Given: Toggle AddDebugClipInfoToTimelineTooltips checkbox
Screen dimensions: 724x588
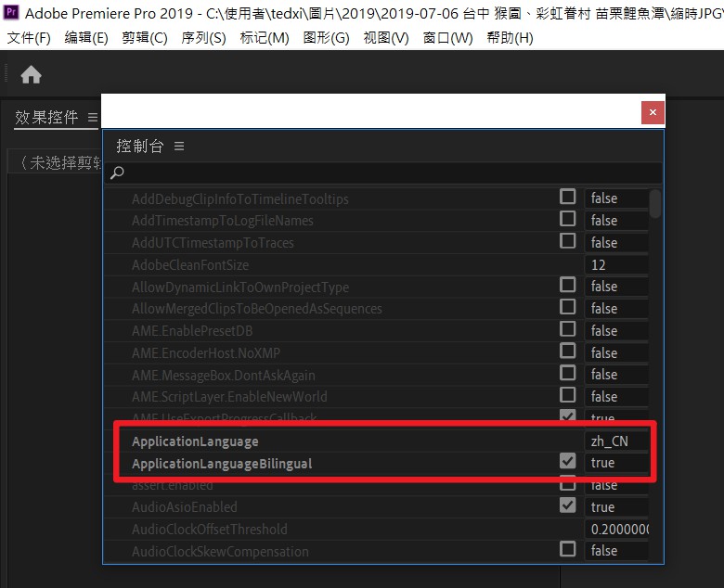Looking at the screenshot, I should coord(567,197).
